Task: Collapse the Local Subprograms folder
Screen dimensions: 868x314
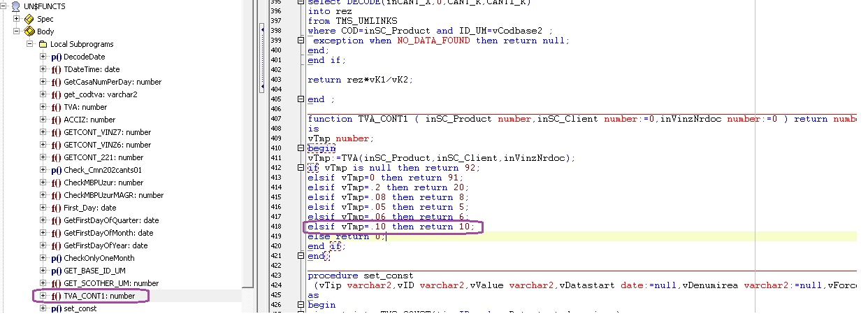Action: [30, 44]
